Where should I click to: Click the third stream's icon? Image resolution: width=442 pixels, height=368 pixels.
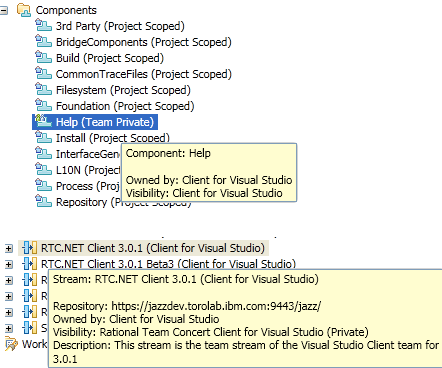coord(29,280)
